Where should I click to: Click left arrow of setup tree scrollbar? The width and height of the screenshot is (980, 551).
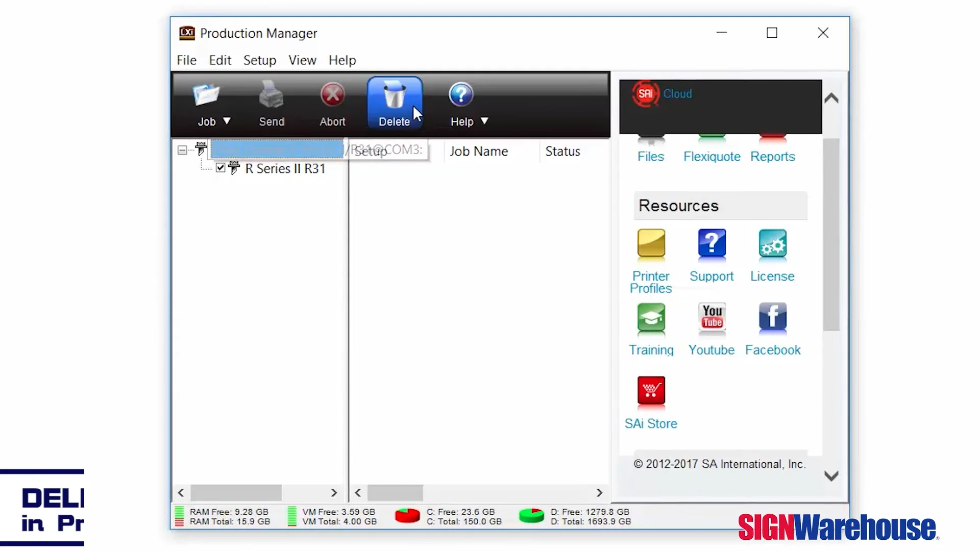click(x=181, y=493)
